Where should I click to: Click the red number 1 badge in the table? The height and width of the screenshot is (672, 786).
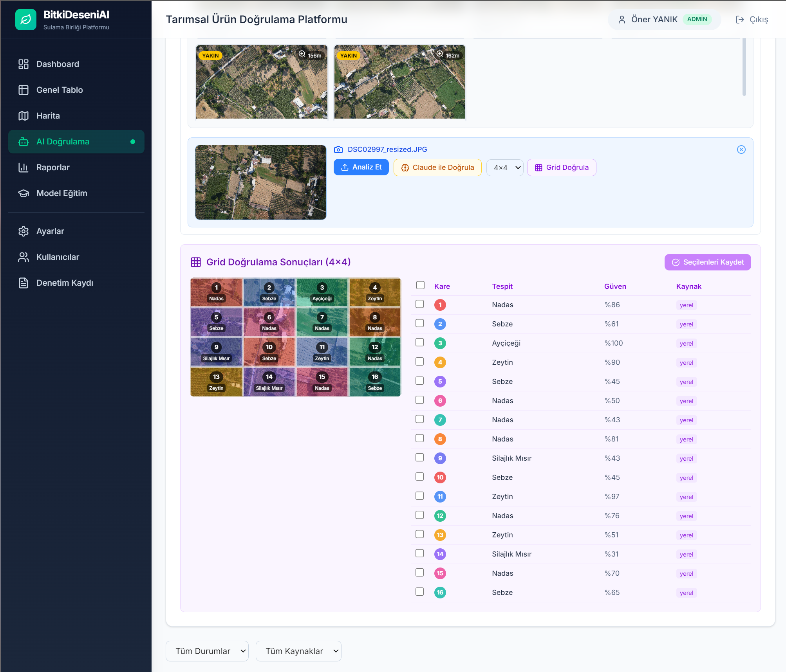(x=440, y=305)
